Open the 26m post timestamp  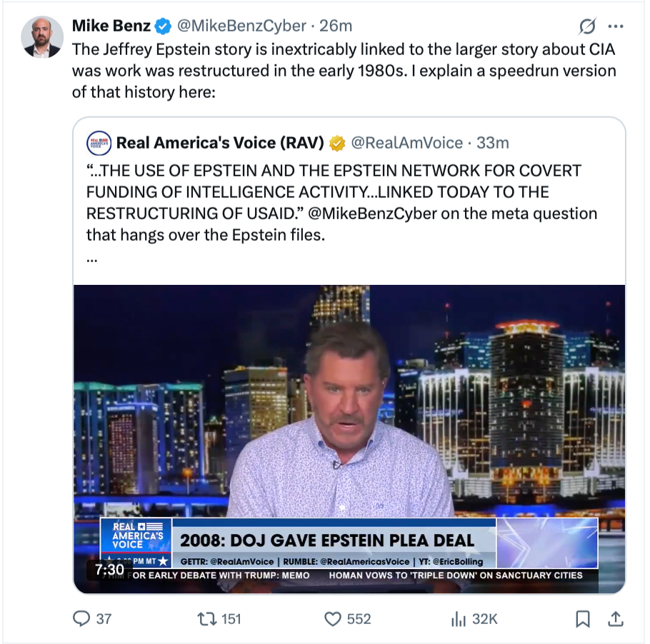[x=336, y=26]
